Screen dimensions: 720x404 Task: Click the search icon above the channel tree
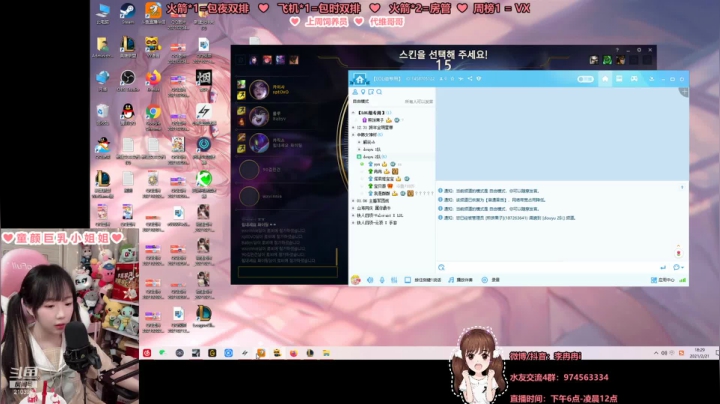(x=379, y=92)
